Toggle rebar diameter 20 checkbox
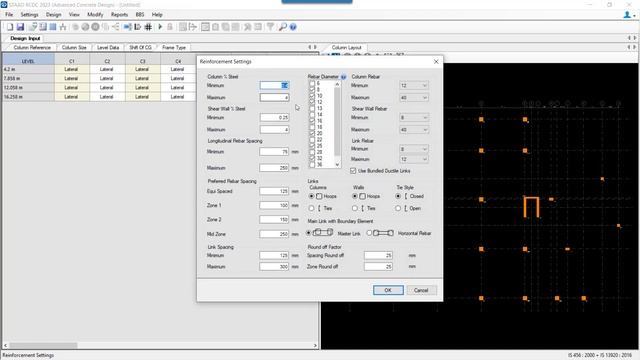The height and width of the screenshot is (360, 640). click(312, 133)
